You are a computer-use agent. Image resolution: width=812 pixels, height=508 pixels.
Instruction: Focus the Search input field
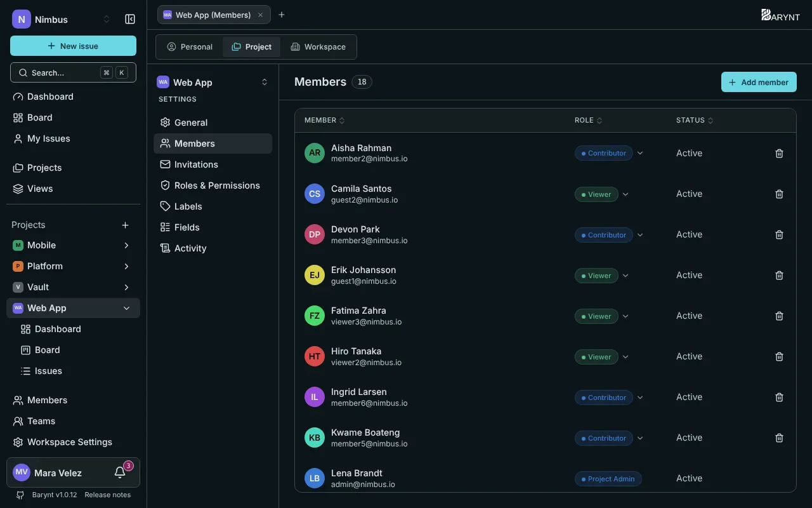tap(73, 72)
